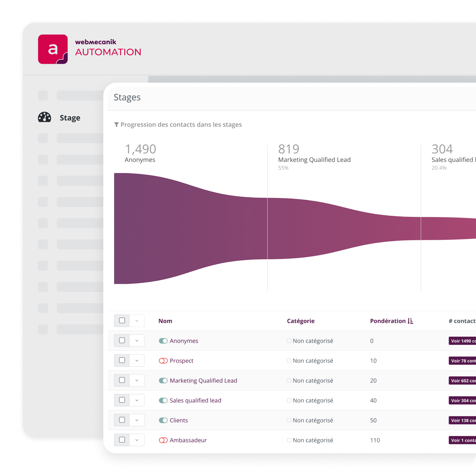Click the Voir 1490 contacts button
This screenshot has width=476, height=476.
[x=462, y=341]
